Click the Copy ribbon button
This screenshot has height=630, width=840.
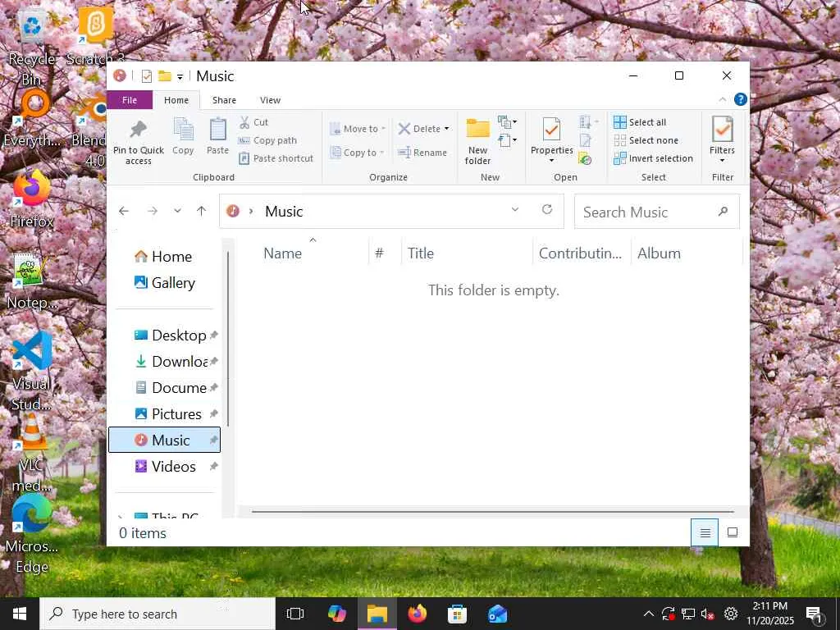point(183,137)
